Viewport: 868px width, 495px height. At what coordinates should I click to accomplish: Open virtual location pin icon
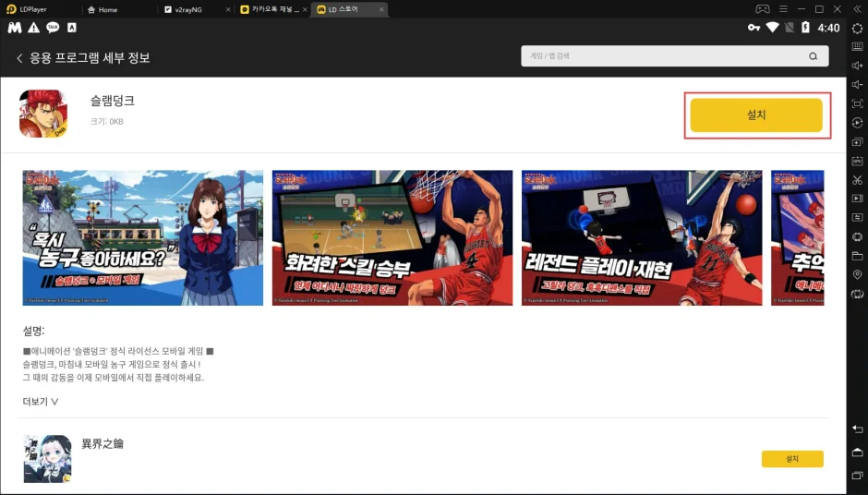(x=857, y=274)
